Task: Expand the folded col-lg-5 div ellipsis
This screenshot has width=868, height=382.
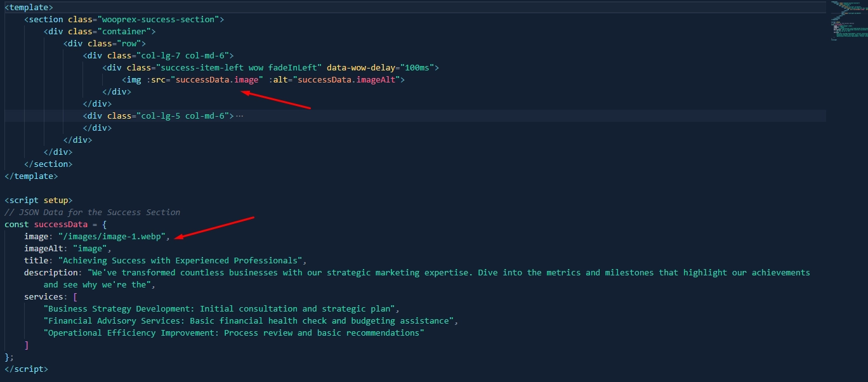Action: click(x=239, y=115)
